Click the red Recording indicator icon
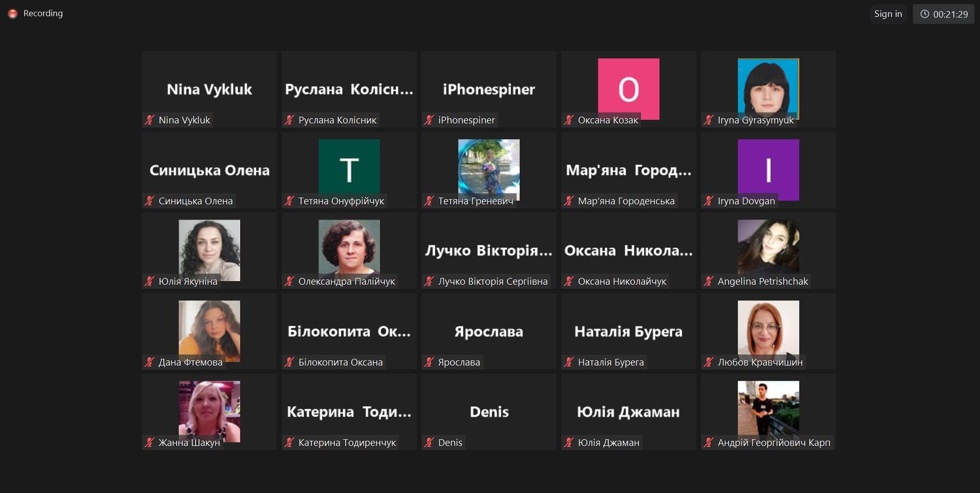 point(13,14)
